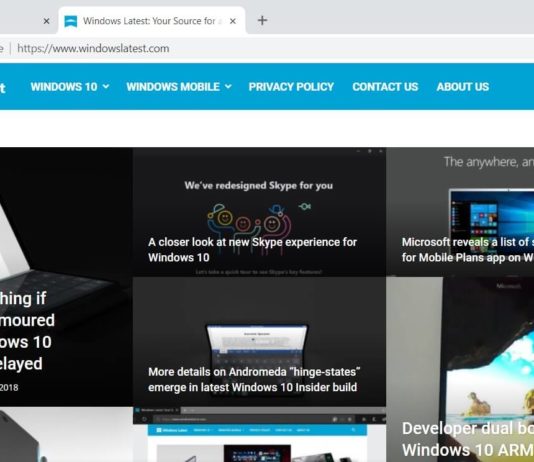Close the first partially visible tab

click(x=47, y=21)
